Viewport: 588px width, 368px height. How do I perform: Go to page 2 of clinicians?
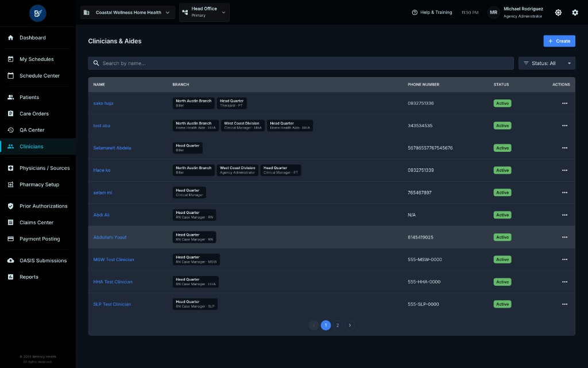tap(338, 325)
